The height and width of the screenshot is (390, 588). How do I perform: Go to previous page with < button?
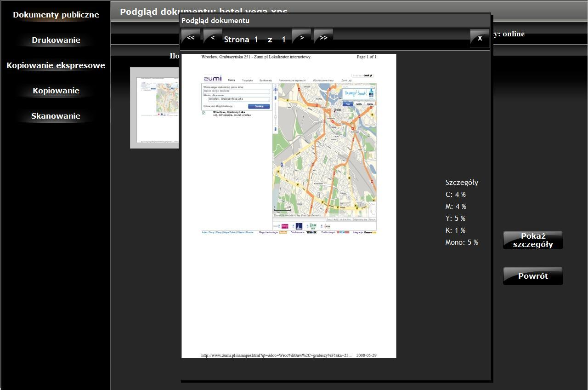213,38
